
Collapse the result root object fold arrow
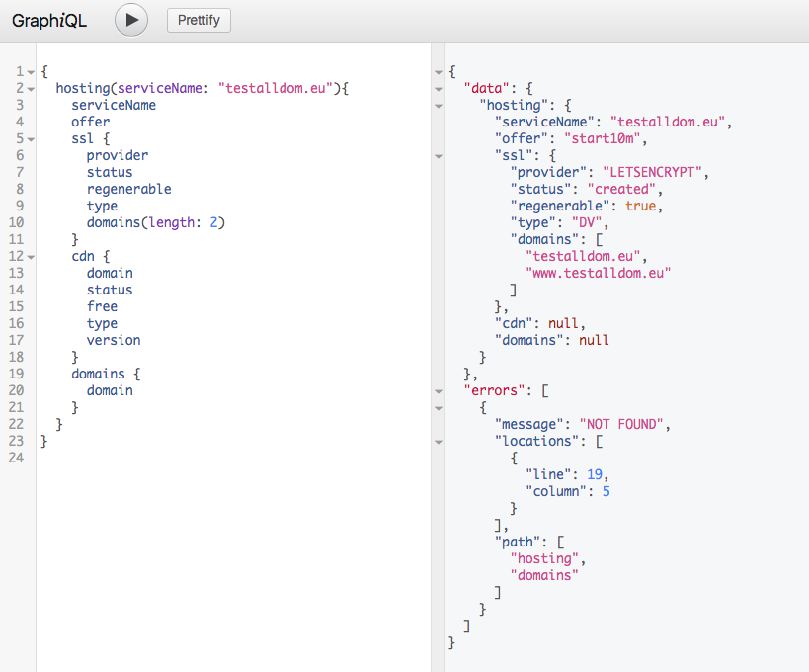coord(439,72)
